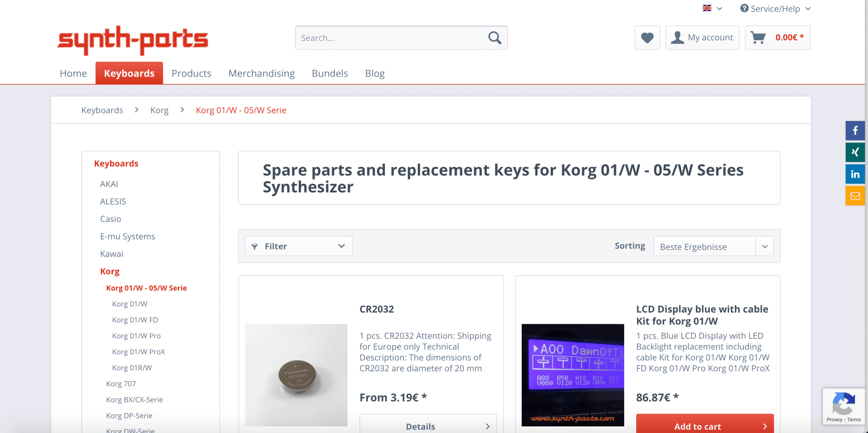Select Korg 707 in sidebar

pyautogui.click(x=121, y=384)
